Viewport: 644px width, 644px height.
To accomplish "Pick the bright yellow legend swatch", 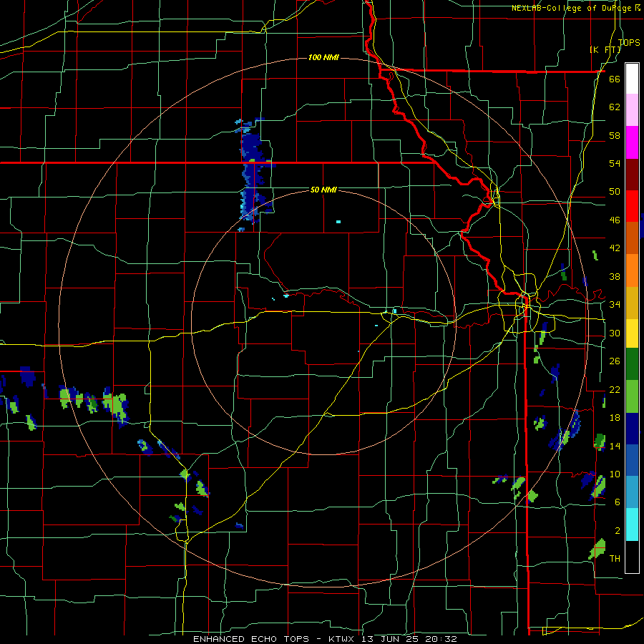I will (632, 333).
